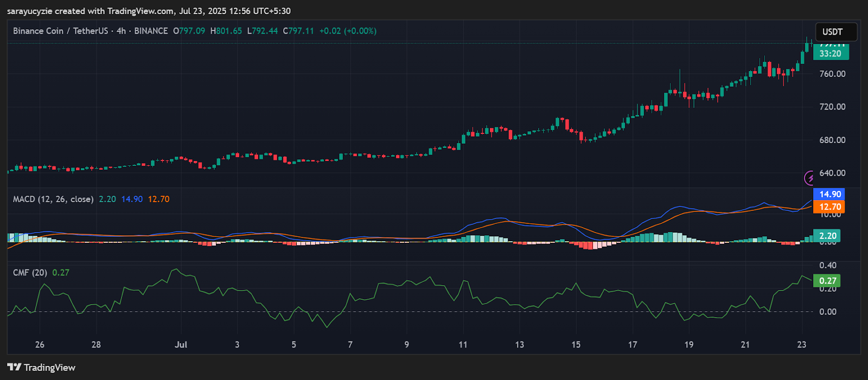This screenshot has width=868, height=380.
Task: Click the 15 date label on time axis
Action: (x=576, y=345)
